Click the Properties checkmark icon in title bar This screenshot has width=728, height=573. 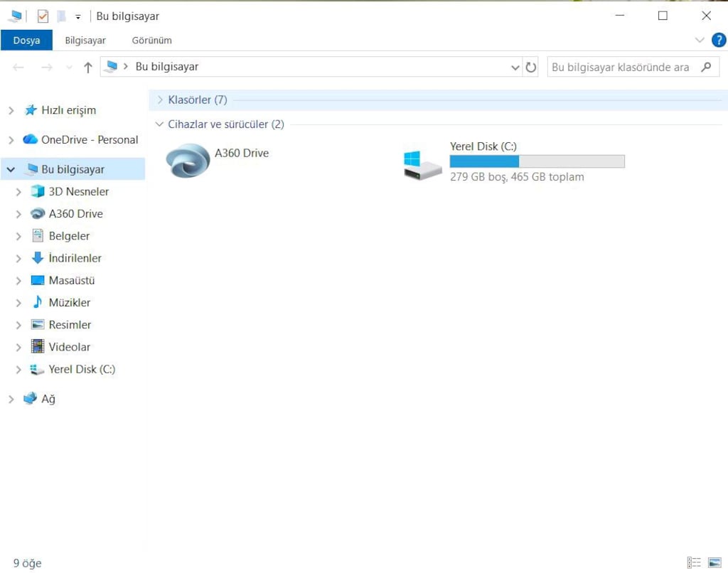(x=43, y=16)
